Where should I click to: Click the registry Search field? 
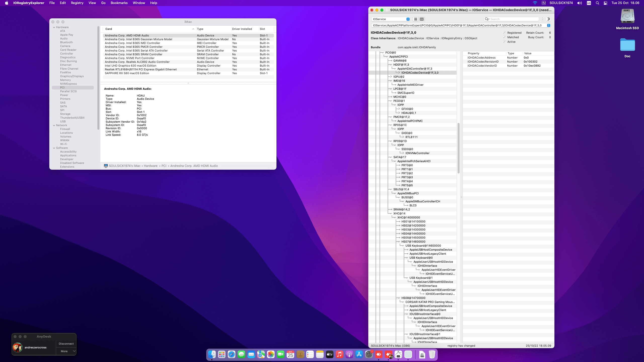(x=511, y=19)
